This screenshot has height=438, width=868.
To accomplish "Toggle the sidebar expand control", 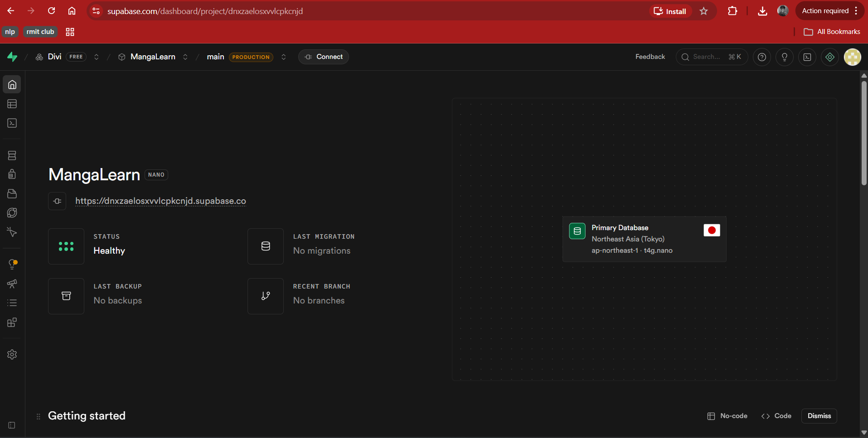I will coord(12,425).
